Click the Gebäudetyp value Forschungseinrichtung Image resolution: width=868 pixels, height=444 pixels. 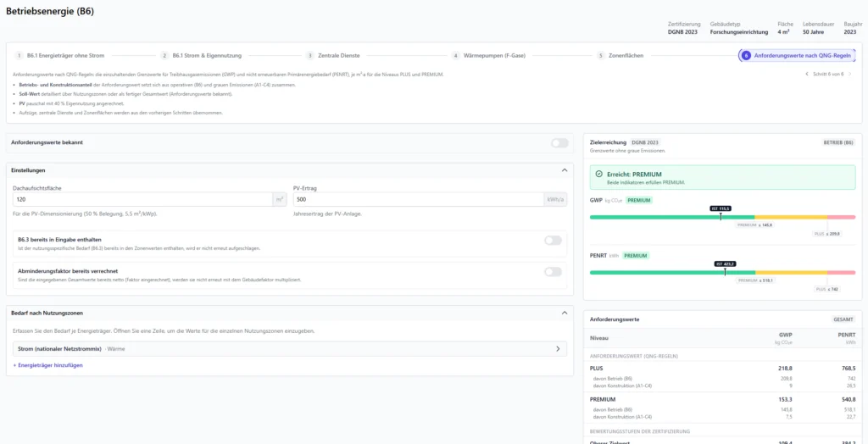[x=739, y=33]
